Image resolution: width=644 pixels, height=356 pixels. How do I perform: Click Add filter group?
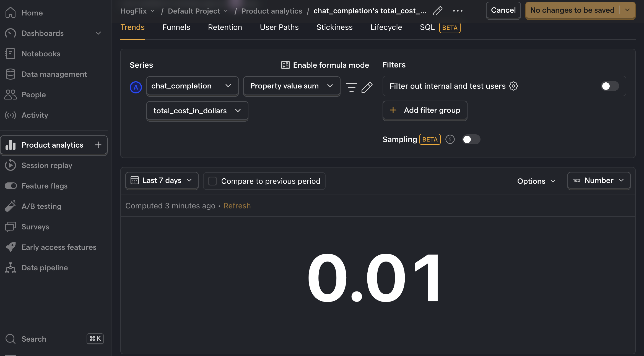pos(425,110)
